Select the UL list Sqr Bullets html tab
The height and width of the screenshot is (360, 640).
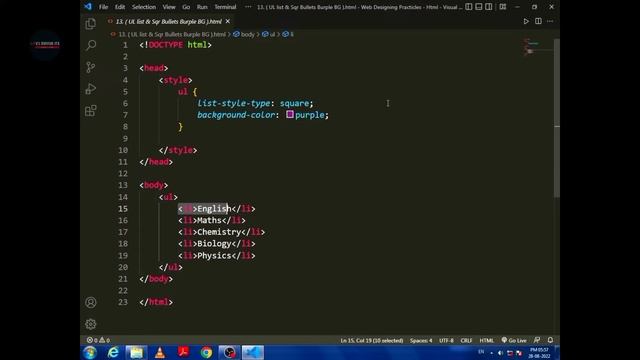(169, 21)
